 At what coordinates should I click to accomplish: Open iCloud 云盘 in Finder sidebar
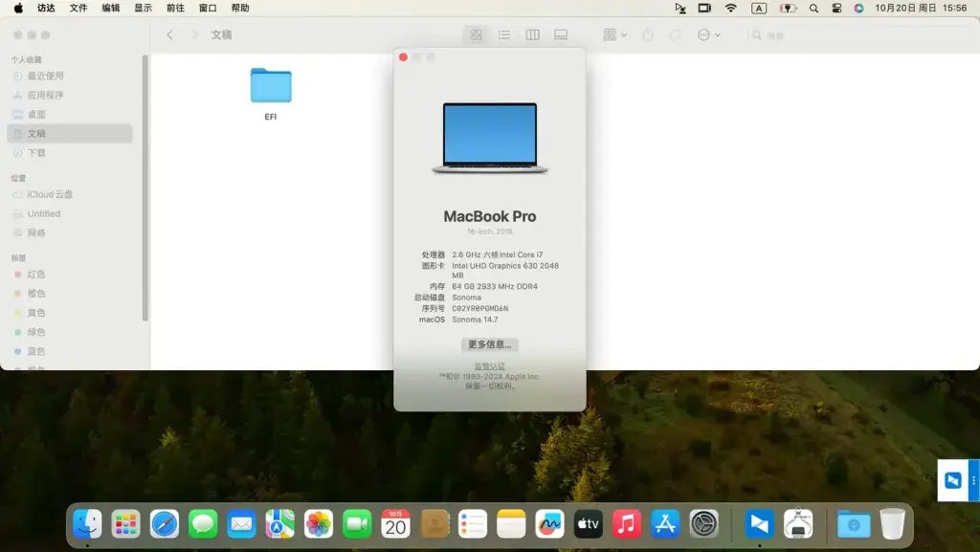[x=50, y=194]
